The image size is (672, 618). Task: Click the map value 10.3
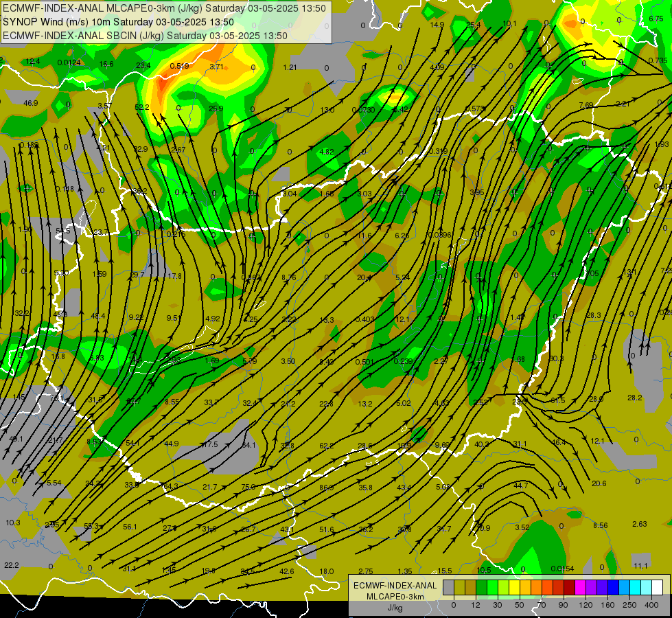tap(13, 523)
